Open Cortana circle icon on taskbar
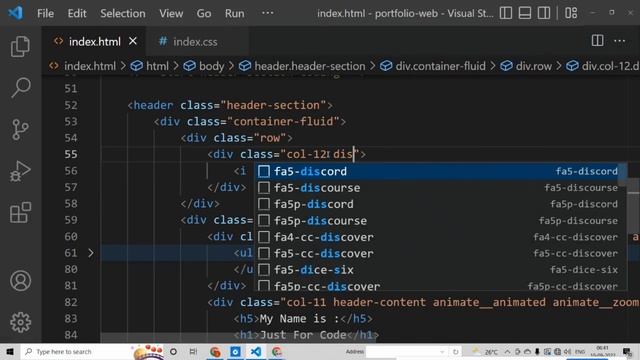This screenshot has width=640, height=360. tap(173, 351)
